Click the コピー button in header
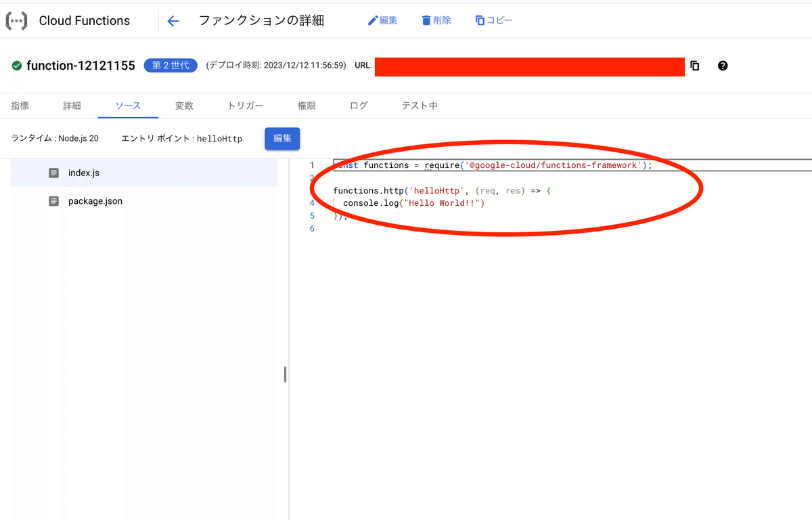 493,20
